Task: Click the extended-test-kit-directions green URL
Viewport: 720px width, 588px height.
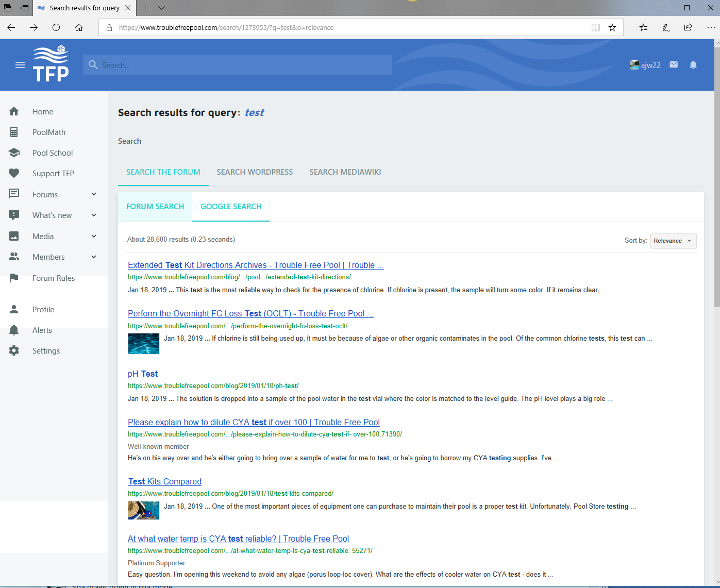Action: 239,277
